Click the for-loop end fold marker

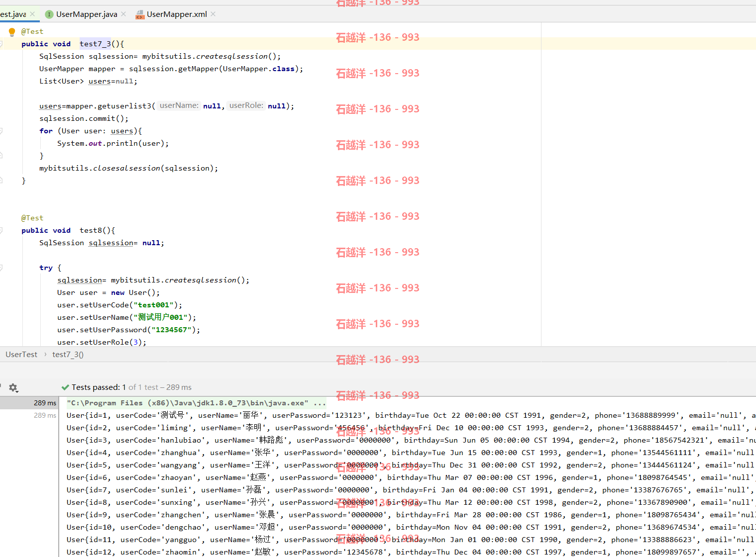tap(1, 156)
